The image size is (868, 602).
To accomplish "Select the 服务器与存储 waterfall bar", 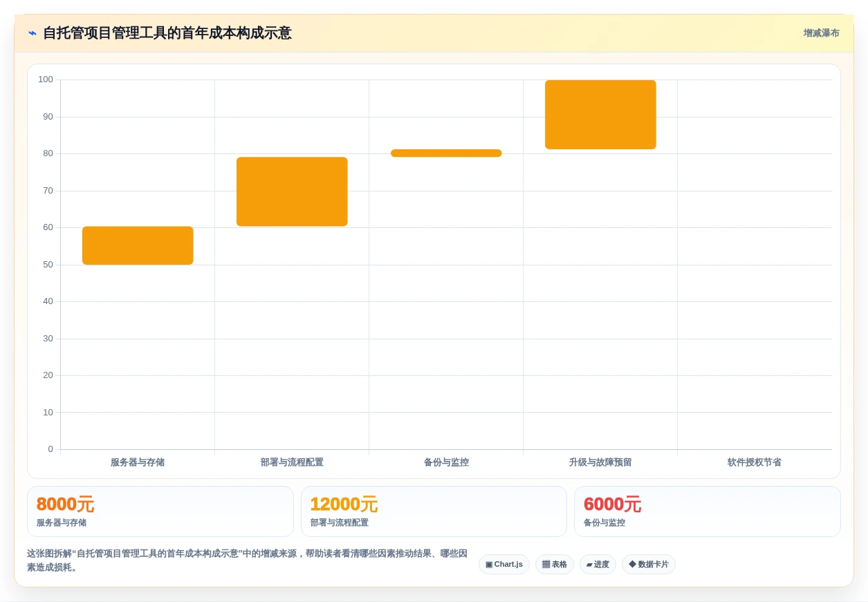I will (x=138, y=245).
